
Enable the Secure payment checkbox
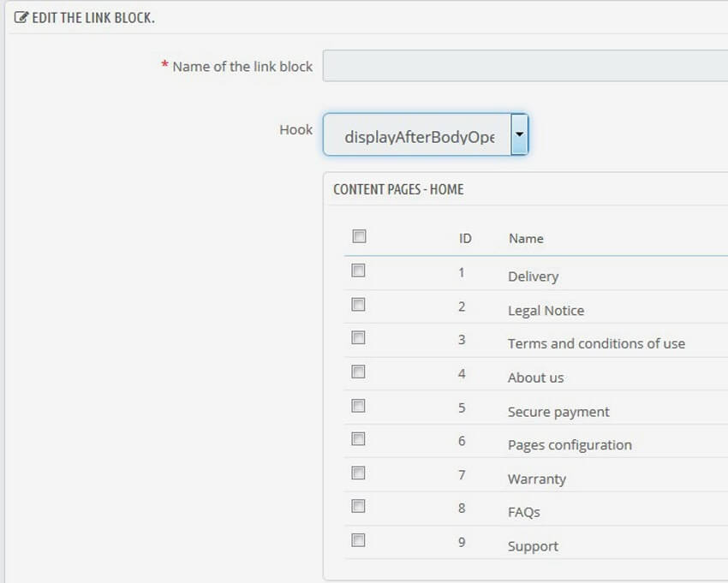pyautogui.click(x=359, y=407)
